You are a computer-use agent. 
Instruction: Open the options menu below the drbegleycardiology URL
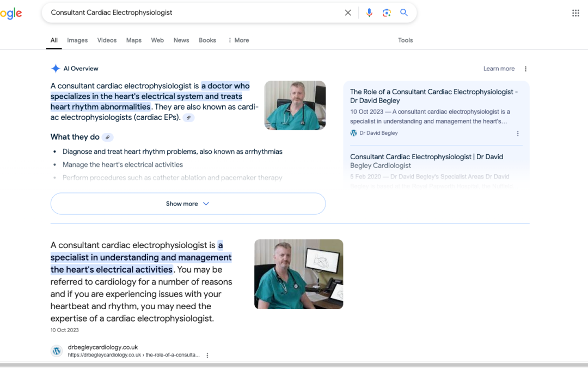207,355
